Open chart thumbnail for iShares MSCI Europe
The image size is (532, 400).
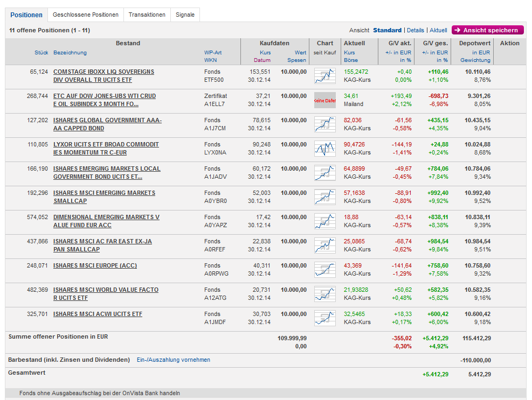324,270
